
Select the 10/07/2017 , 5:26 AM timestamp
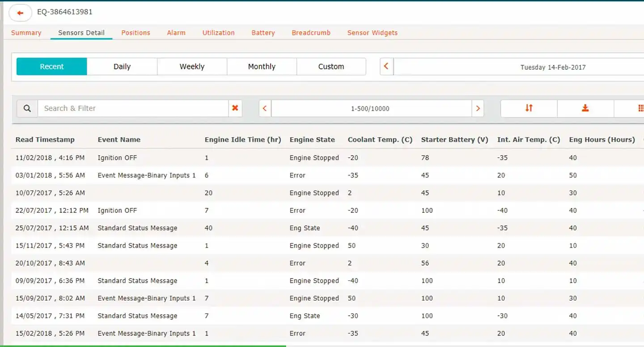coord(50,193)
